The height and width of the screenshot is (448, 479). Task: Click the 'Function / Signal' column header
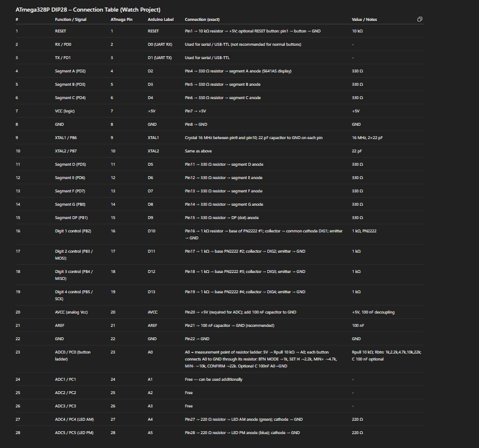pos(70,20)
